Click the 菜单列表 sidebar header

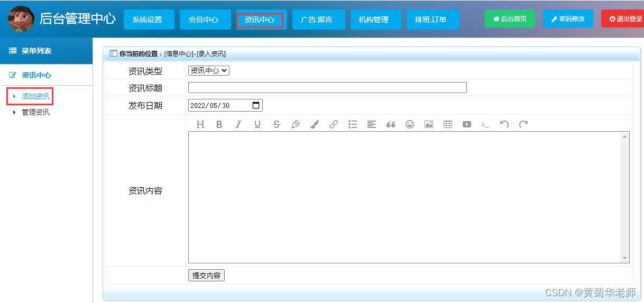[46, 51]
